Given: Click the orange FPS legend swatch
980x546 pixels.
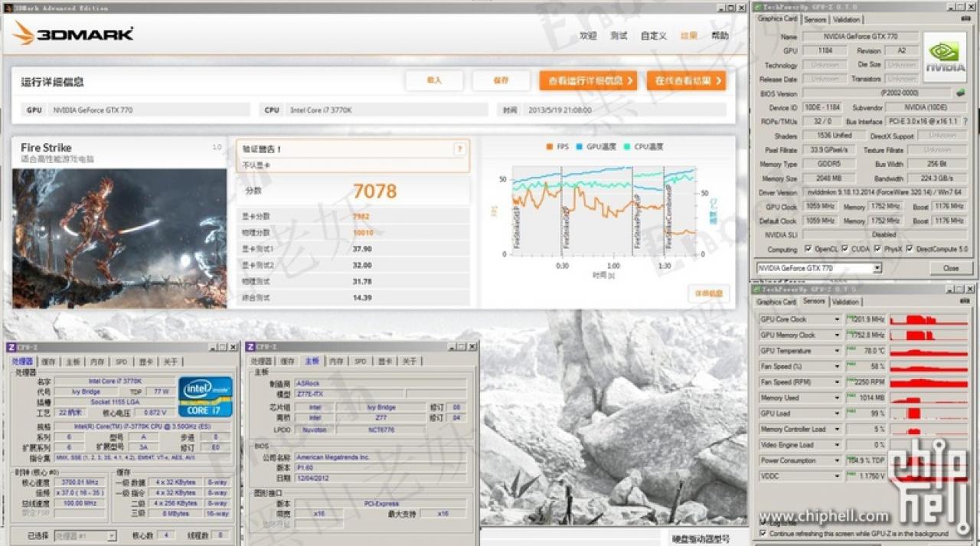Looking at the screenshot, I should click(x=549, y=147).
